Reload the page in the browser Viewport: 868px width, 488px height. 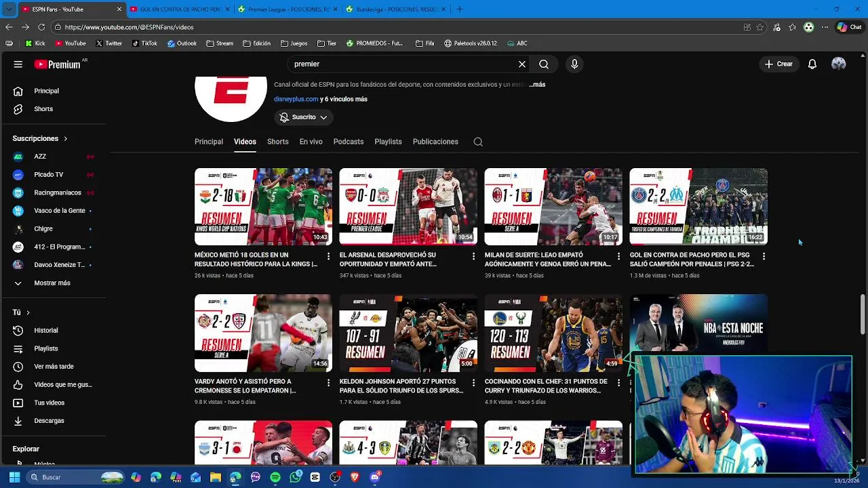tap(41, 27)
